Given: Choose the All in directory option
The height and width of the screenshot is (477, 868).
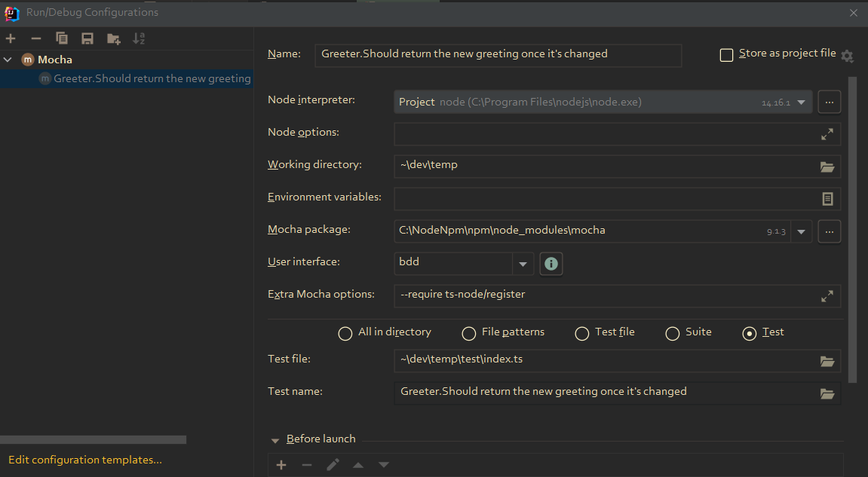Looking at the screenshot, I should (345, 332).
